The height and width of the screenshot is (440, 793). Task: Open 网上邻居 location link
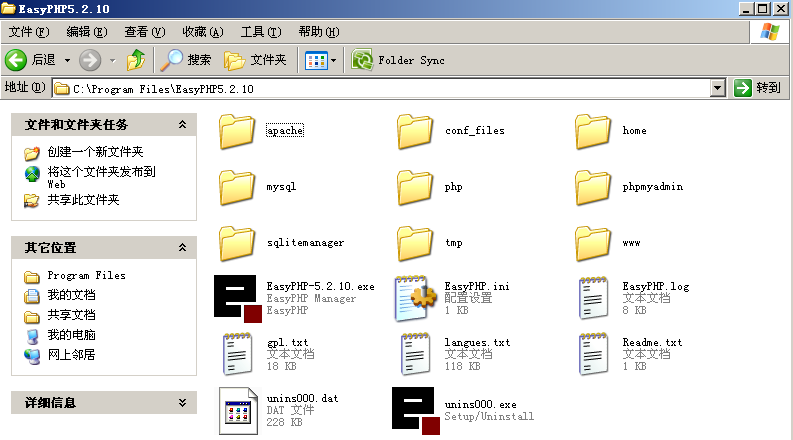71,355
